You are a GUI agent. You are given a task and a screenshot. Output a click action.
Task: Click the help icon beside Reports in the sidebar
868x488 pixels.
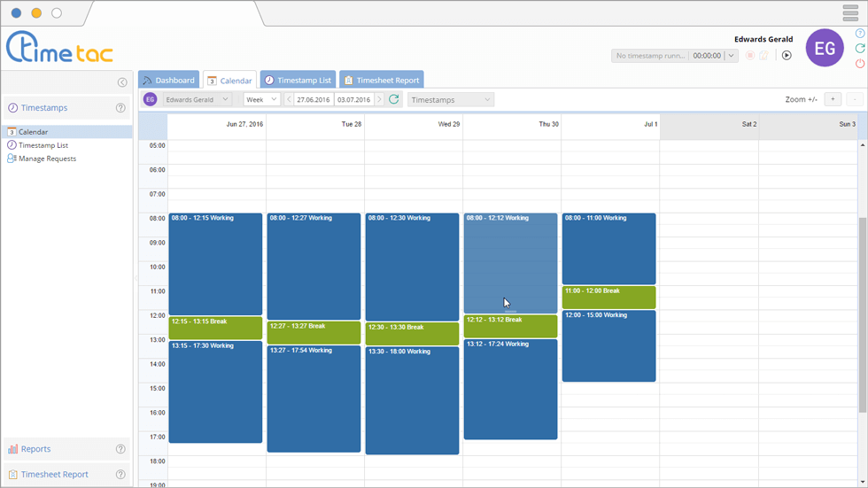[x=120, y=449]
